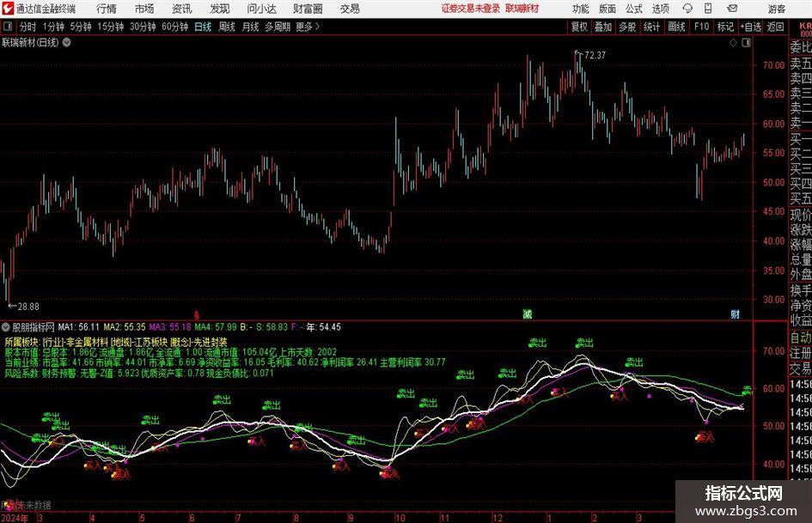
Task: Click the 年: 54.45 indicator value
Action: 324,327
